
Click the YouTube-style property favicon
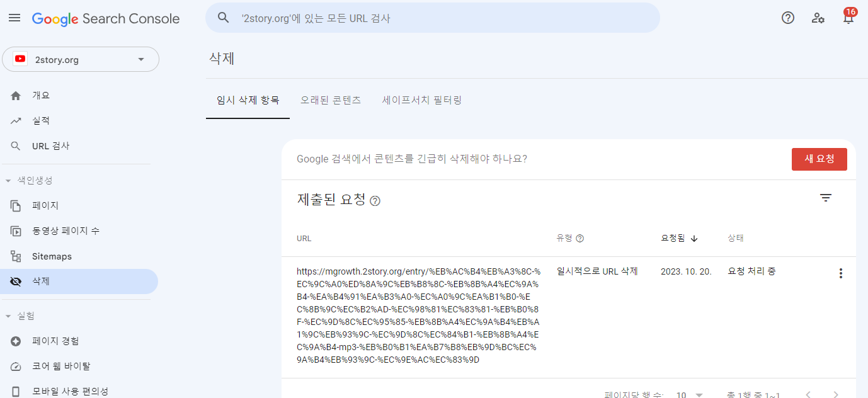(x=20, y=59)
